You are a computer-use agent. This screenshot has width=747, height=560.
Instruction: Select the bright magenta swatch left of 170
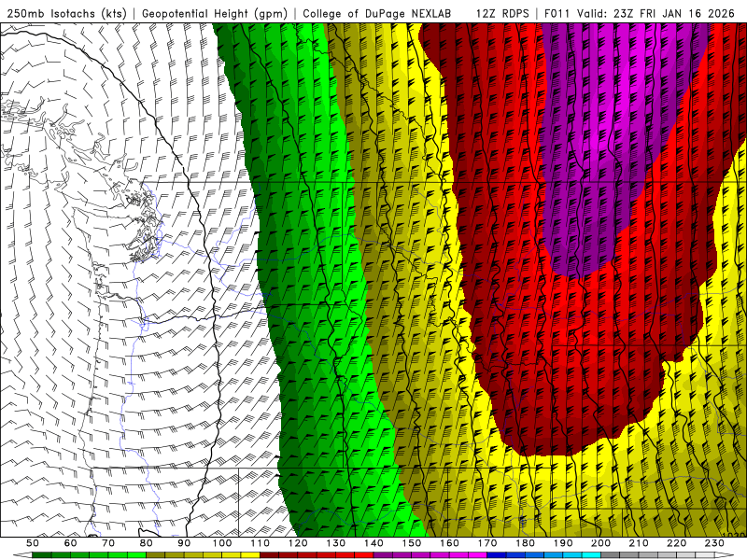(x=477, y=555)
